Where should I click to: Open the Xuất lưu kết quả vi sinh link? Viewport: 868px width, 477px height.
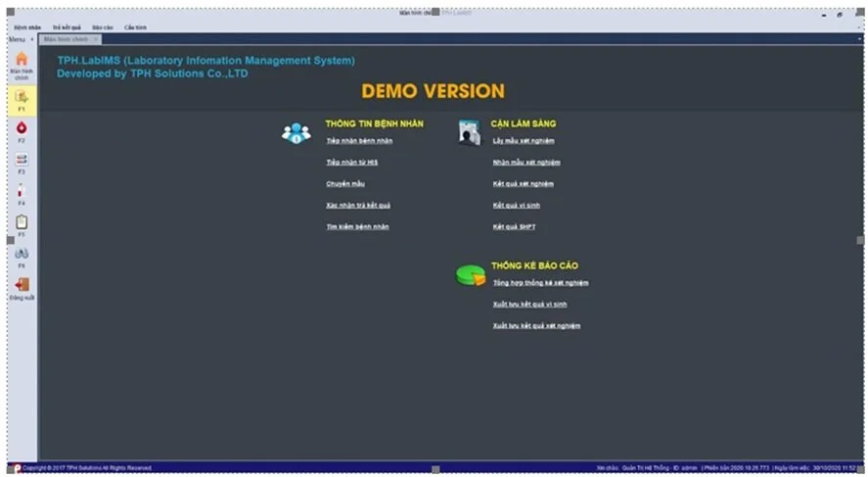pyautogui.click(x=529, y=305)
